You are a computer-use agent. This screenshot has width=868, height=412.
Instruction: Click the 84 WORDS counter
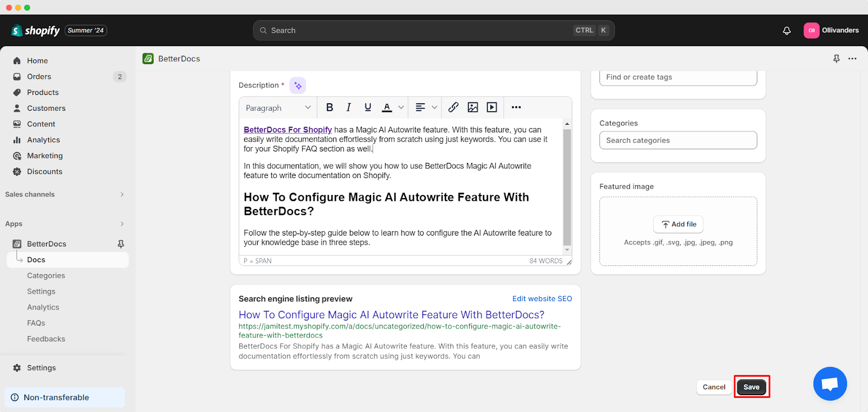point(546,261)
